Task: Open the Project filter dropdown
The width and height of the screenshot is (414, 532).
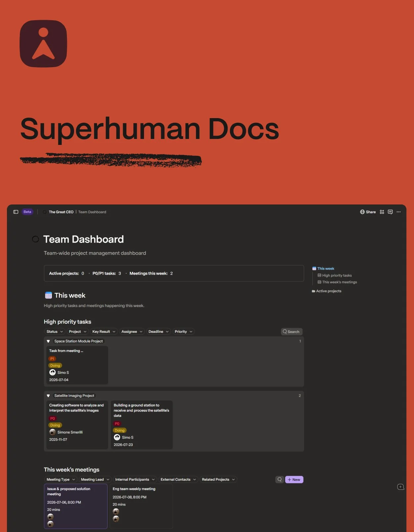Action: click(77, 332)
